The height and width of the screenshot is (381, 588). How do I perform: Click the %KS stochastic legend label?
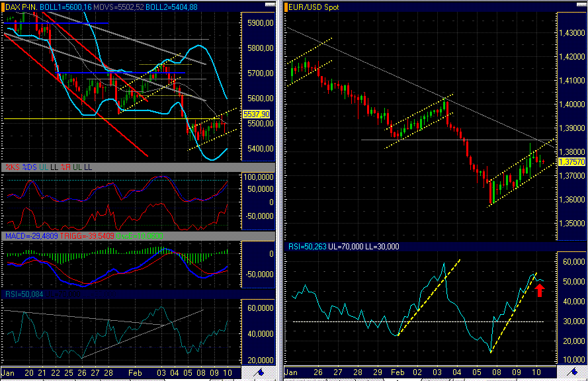point(13,167)
